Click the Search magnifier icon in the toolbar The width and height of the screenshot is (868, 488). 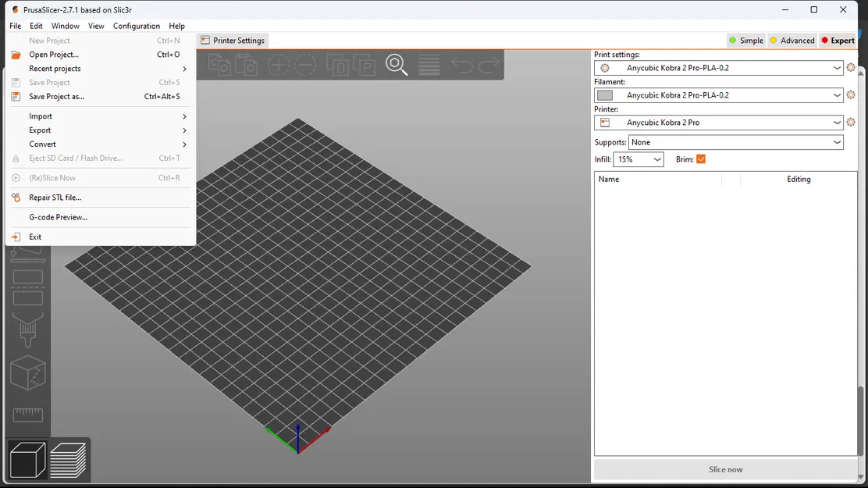click(x=397, y=65)
